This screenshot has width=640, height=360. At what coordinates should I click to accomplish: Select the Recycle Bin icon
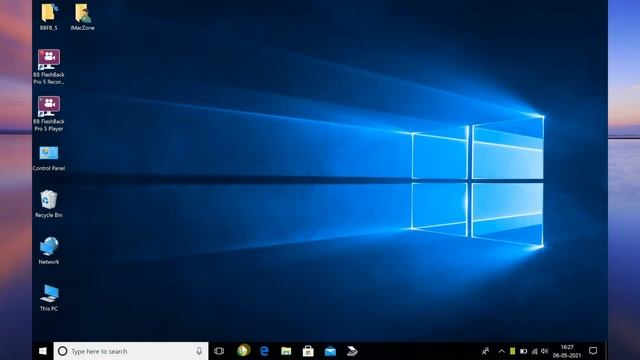pos(49,204)
